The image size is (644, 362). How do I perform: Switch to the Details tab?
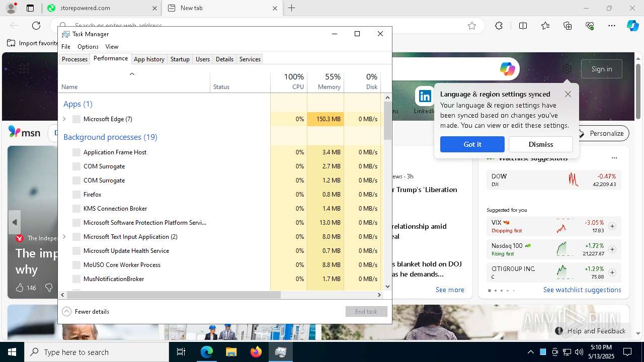[x=224, y=59]
